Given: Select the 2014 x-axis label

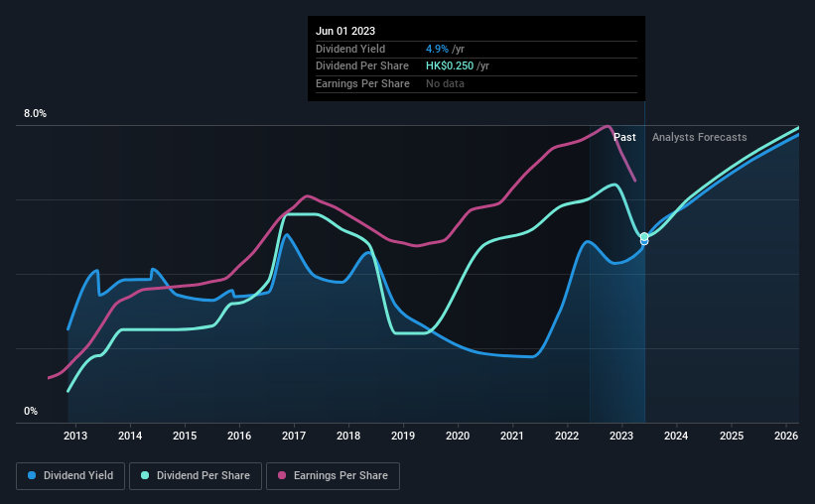Looking at the screenshot, I should 130,436.
